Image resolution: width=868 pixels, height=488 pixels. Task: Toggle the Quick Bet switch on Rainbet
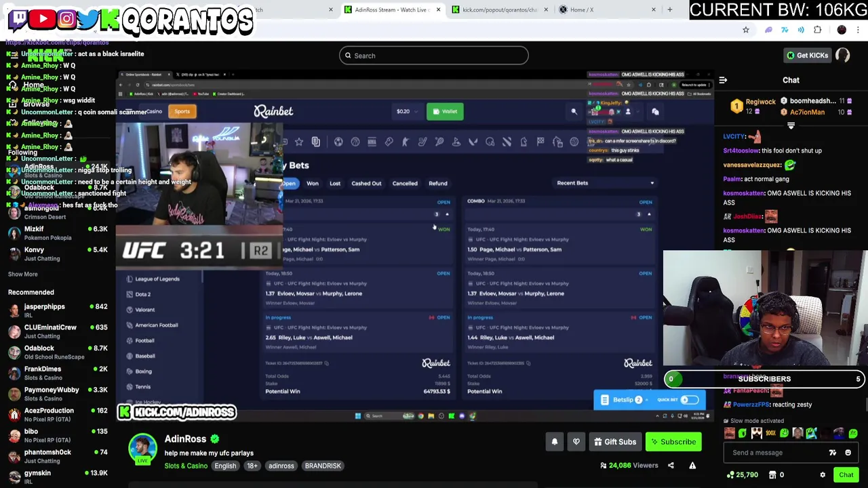[x=689, y=400]
